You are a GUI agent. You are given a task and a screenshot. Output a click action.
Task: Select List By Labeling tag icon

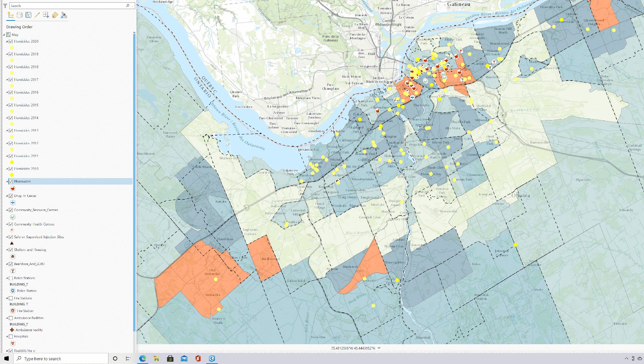55,15
